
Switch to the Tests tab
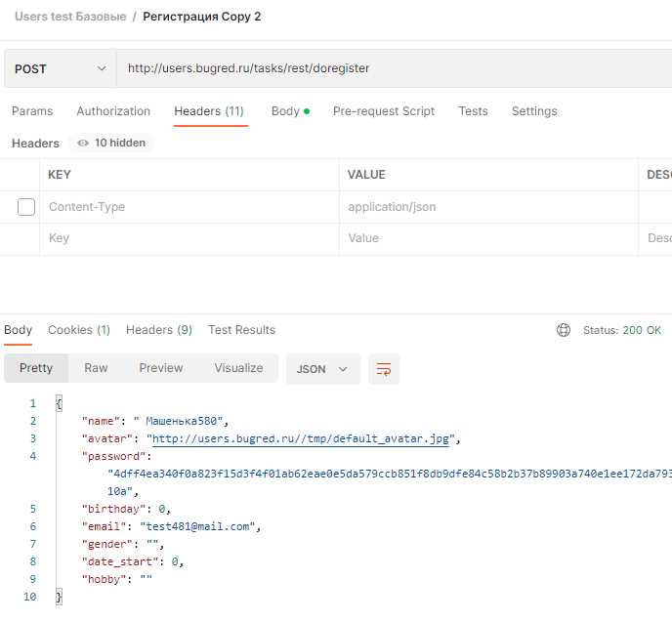[473, 111]
